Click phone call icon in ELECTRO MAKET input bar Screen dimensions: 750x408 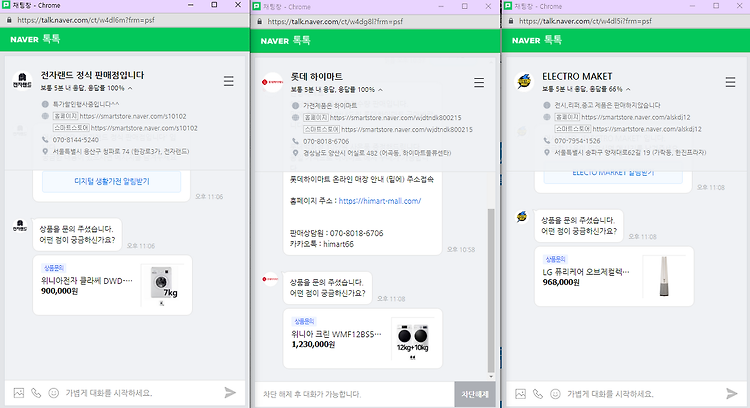(538, 394)
